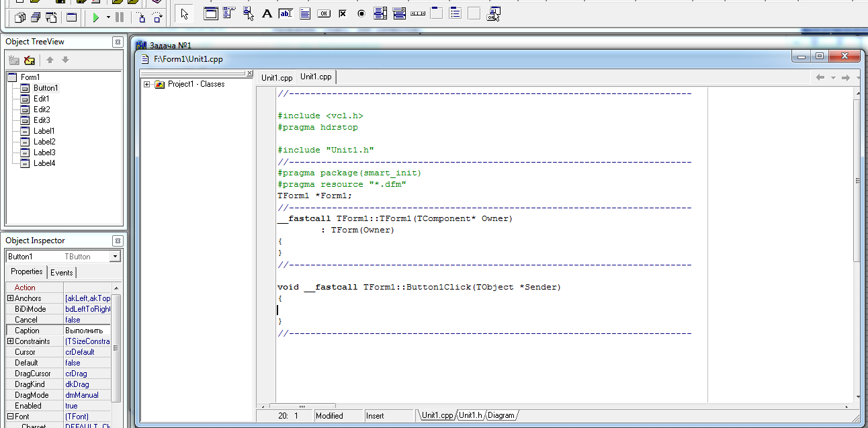This screenshot has height=428, width=868.
Task: Pick the ActionList component in the palette
Action: coord(494,13)
